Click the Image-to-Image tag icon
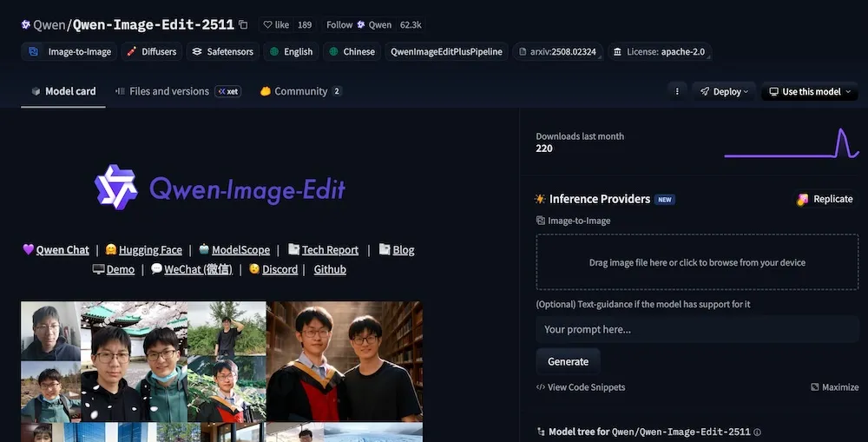Screen dimensions: 868x442 coord(34,51)
